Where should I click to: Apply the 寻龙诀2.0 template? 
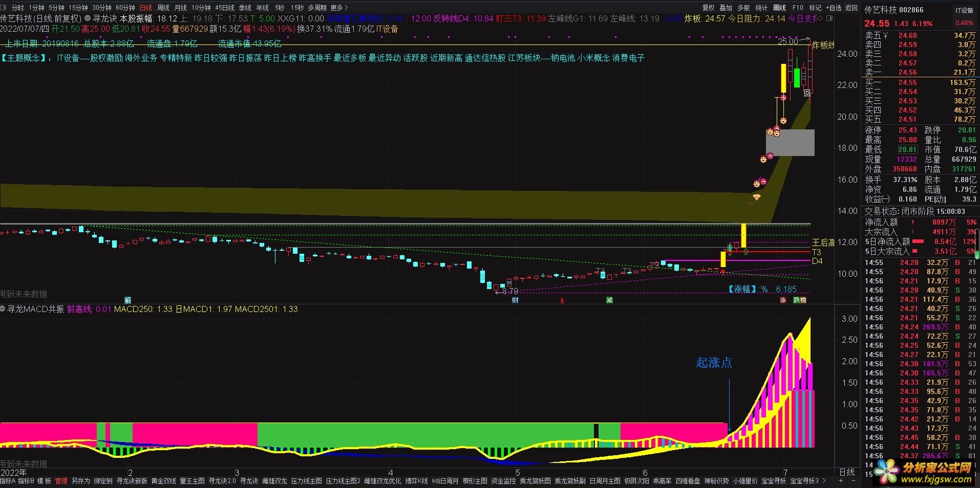[222, 481]
